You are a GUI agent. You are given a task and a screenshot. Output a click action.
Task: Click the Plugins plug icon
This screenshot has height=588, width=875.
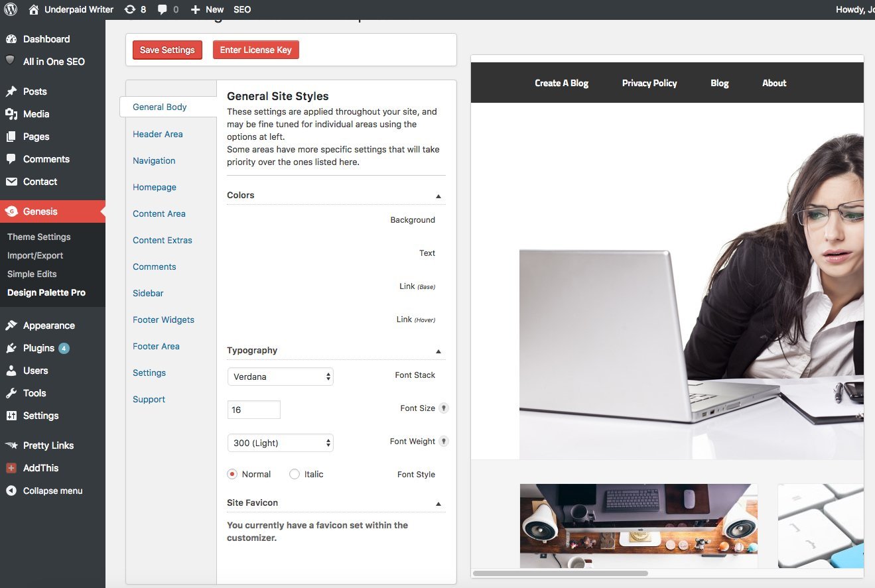coord(11,348)
